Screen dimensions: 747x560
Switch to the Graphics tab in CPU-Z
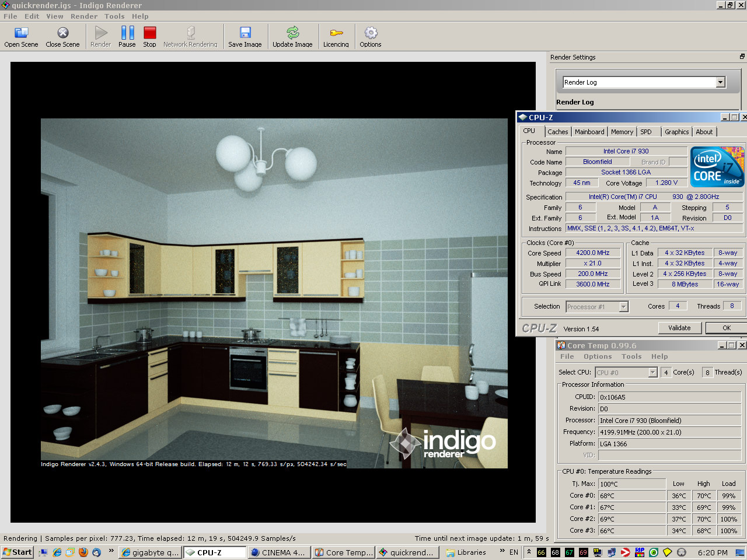coord(677,132)
